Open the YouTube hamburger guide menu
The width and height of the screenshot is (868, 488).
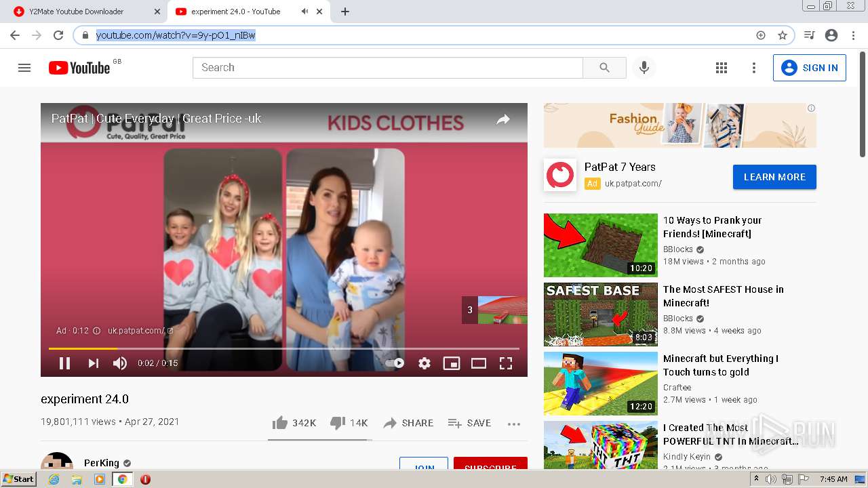coord(24,68)
